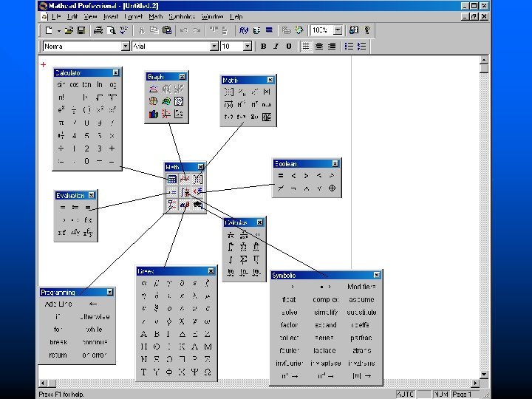Open Programming palette from Math toolbar
The image size is (532, 399).
coord(171,205)
